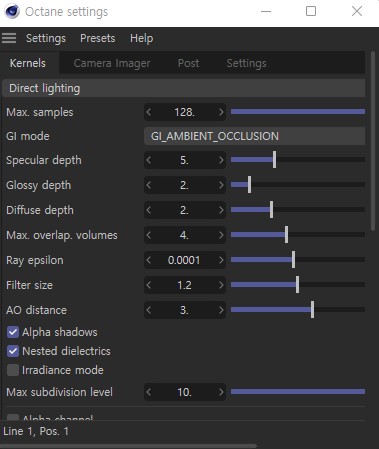Click the Ray epsilon slider handle

pos(293,260)
